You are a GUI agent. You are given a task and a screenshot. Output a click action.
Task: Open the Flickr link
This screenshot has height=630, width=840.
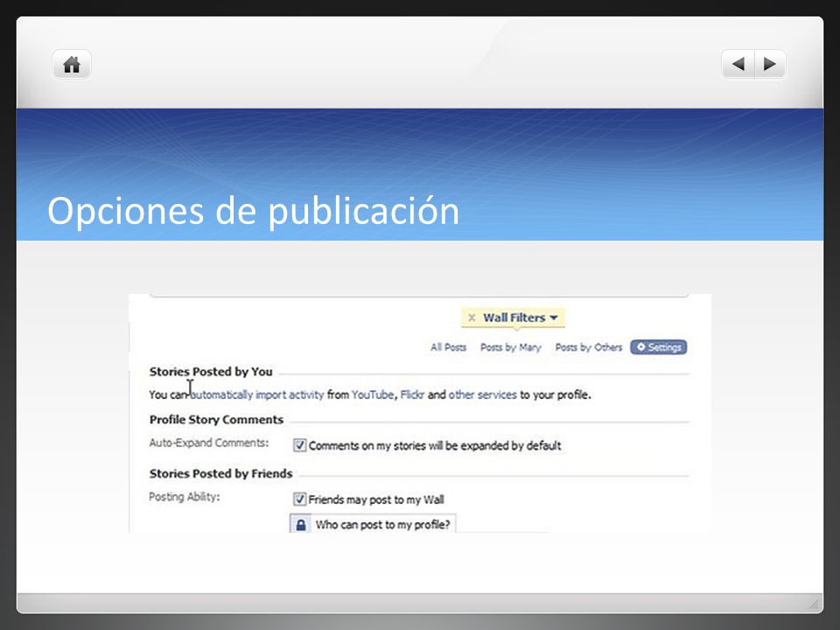[412, 395]
